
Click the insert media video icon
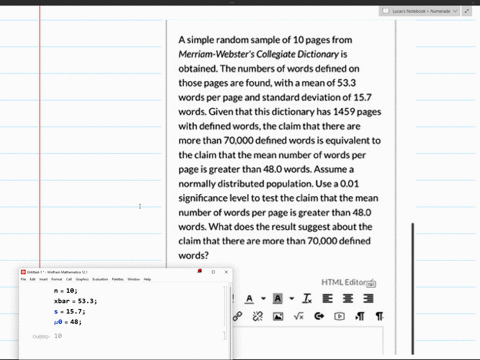pyautogui.click(x=339, y=316)
